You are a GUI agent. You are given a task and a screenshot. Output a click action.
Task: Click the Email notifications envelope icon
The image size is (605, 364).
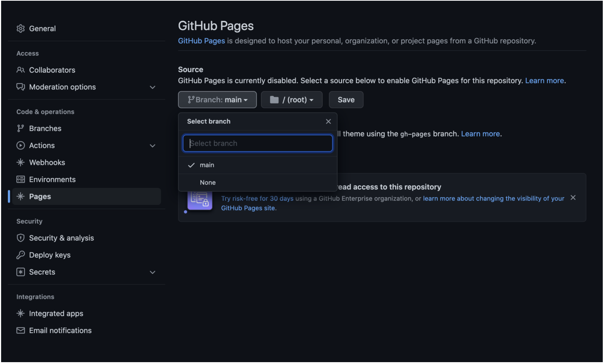pos(20,331)
